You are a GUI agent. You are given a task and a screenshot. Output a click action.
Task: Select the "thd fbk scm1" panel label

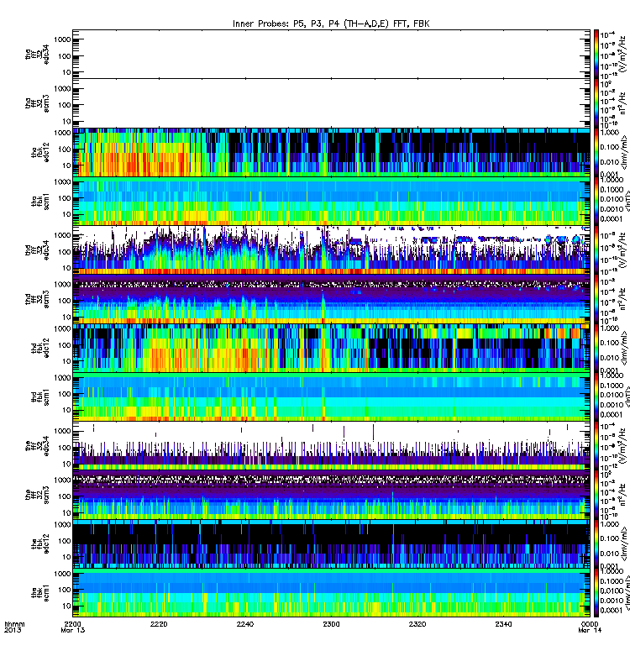click(x=40, y=397)
